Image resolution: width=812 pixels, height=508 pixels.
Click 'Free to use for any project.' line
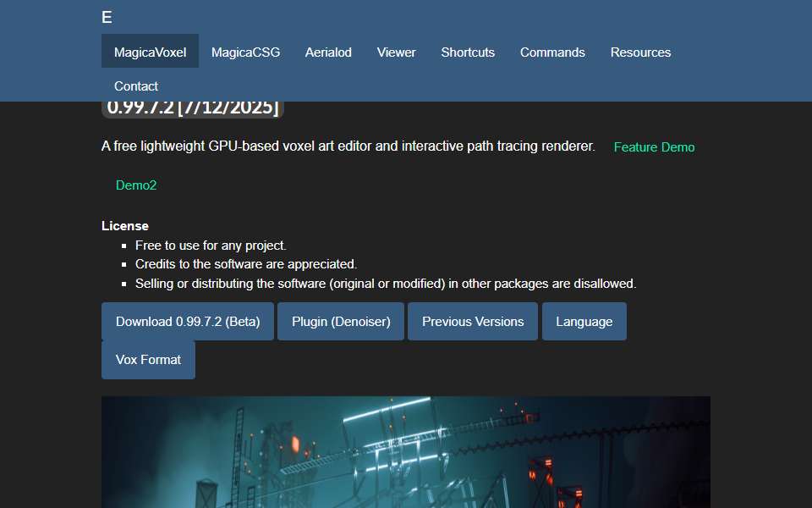pyautogui.click(x=211, y=246)
